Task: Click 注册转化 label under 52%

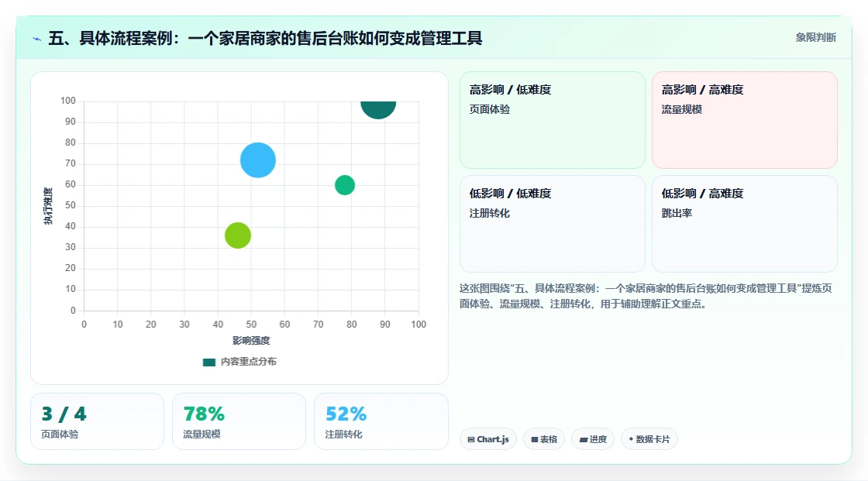Action: (344, 435)
